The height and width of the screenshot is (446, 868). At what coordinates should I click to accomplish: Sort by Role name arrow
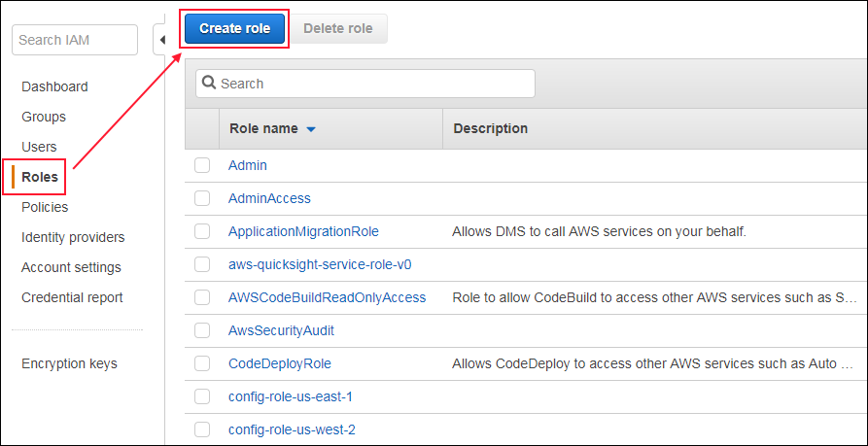[310, 129]
